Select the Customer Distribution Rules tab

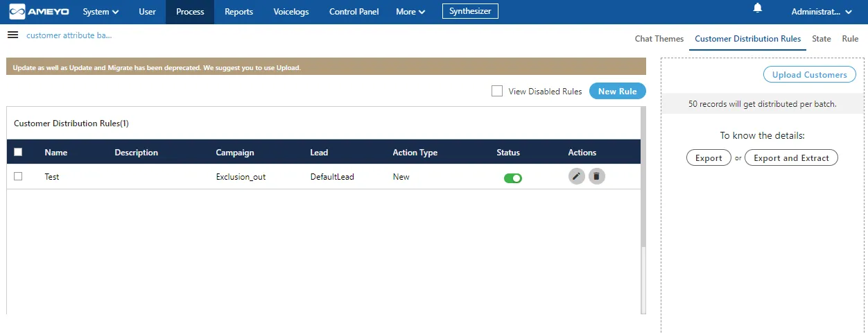747,39
